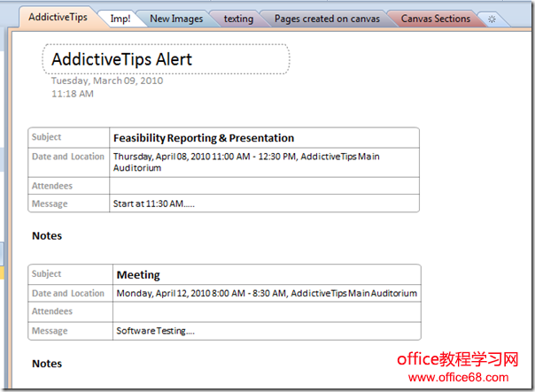This screenshot has height=392, width=535.
Task: Switch to the Canvas Sections tab
Action: coord(435,19)
